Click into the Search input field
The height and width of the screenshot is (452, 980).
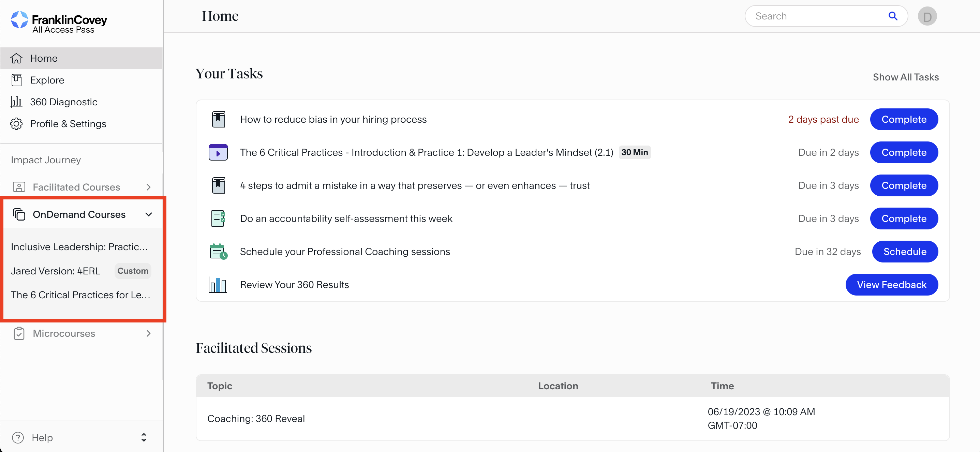click(818, 16)
